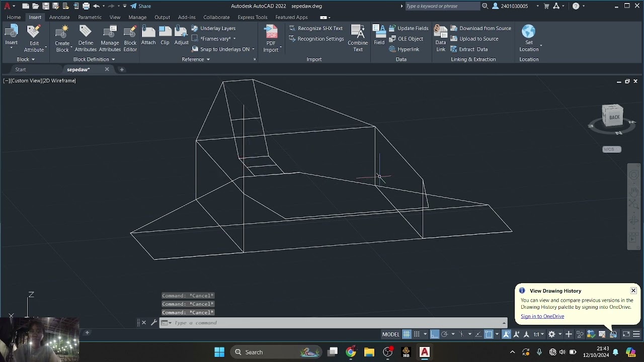The width and height of the screenshot is (644, 362).
Task: Toggle Object Snap Tracking
Action: (478, 334)
